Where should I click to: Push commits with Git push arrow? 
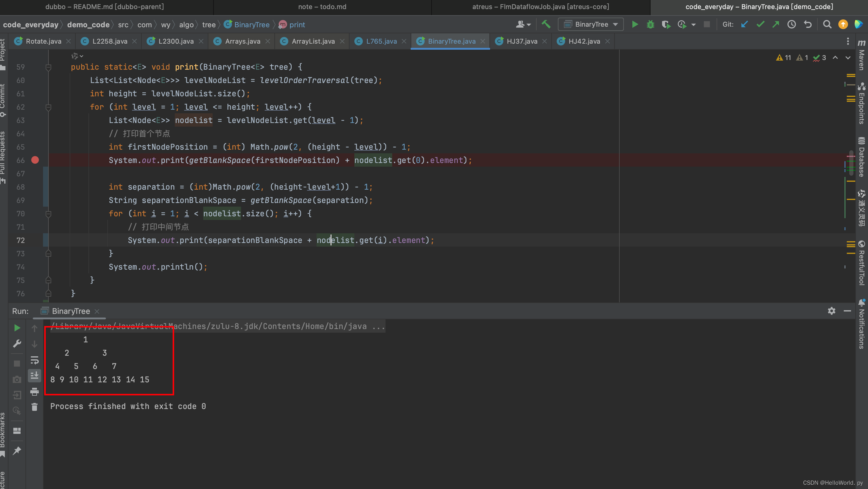coord(776,24)
